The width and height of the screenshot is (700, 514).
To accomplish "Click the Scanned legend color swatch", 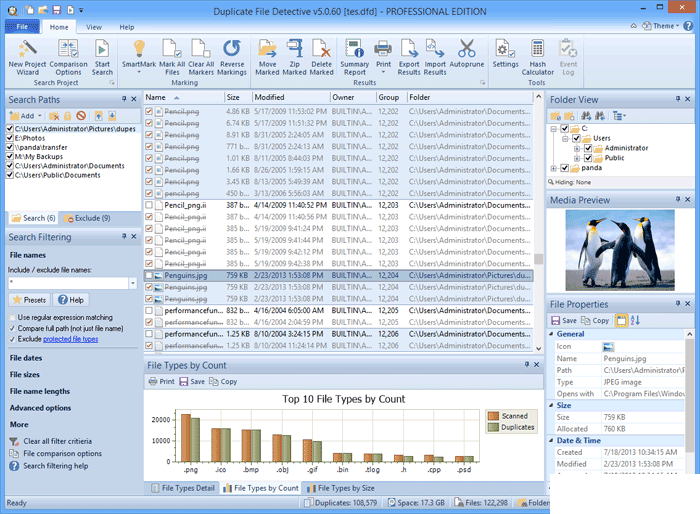I will (x=493, y=416).
